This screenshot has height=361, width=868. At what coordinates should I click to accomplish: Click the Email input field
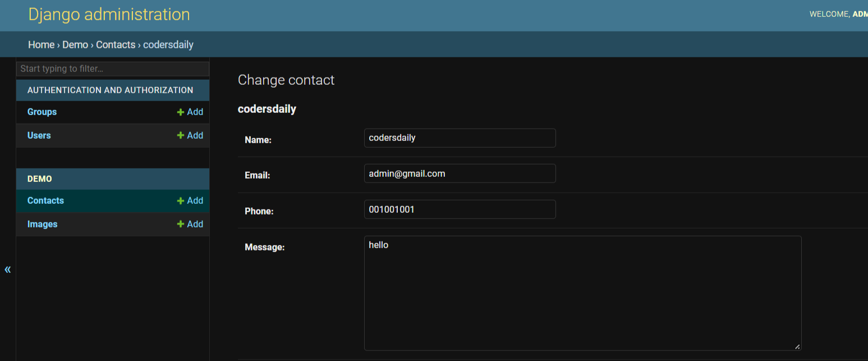click(460, 173)
